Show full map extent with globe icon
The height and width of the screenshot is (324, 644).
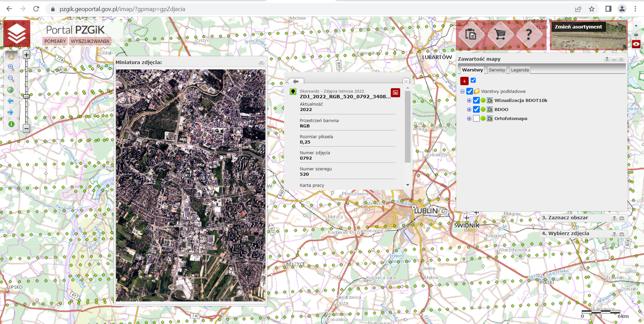tap(11, 90)
